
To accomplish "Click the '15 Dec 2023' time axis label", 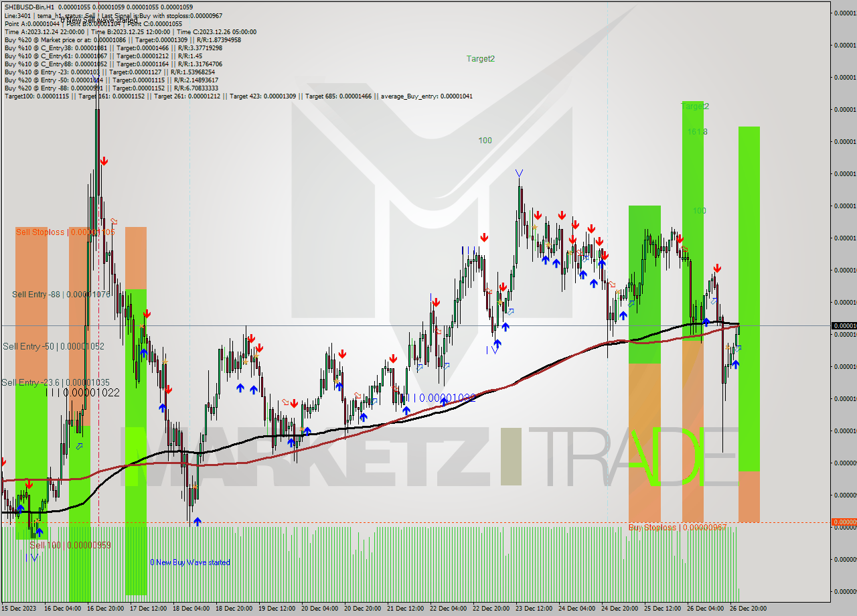I will click(x=20, y=609).
